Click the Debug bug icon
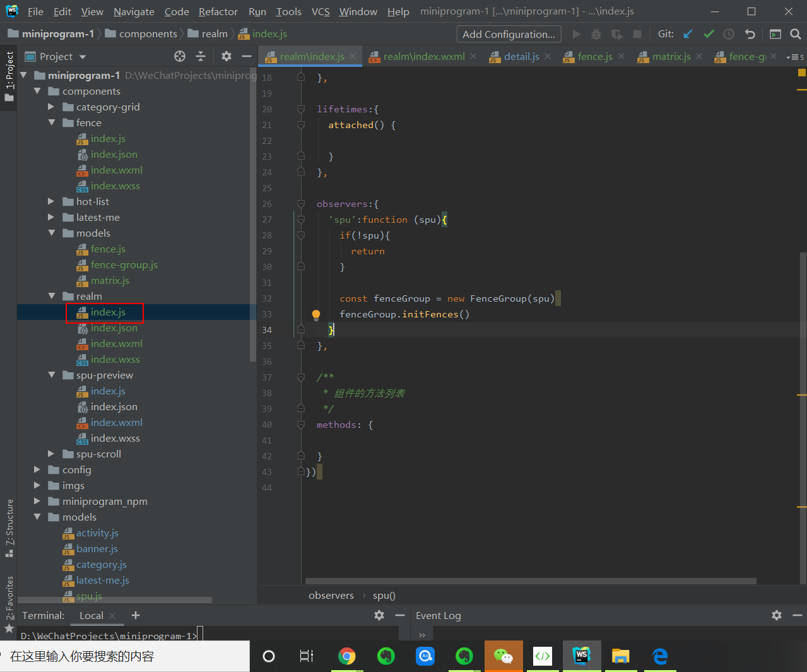This screenshot has height=672, width=807. [x=596, y=34]
